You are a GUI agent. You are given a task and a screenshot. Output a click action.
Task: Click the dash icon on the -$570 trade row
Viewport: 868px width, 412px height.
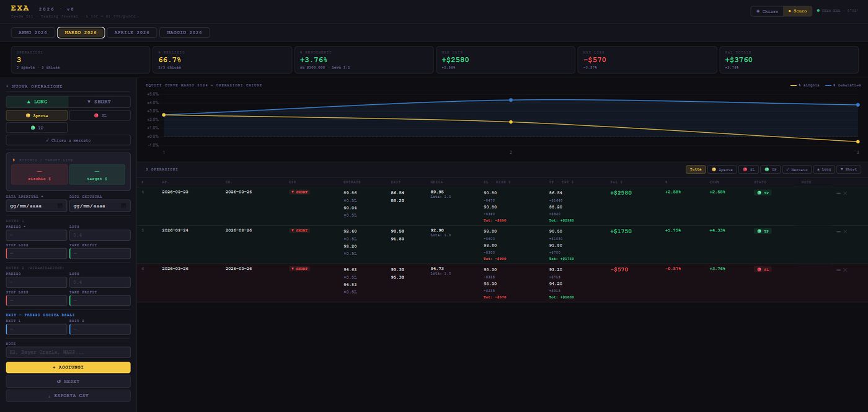point(838,270)
